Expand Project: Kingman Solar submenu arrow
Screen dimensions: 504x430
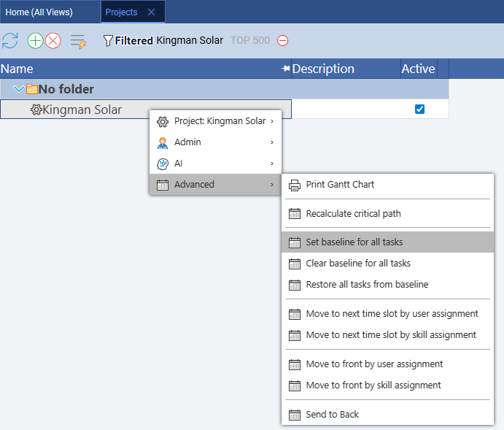272,121
